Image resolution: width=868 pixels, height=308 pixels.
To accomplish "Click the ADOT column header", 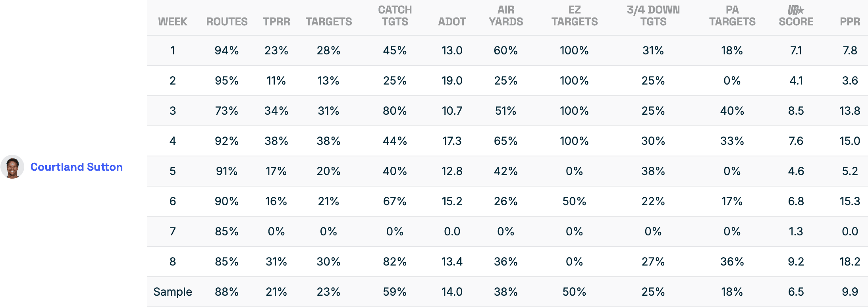I will tap(452, 21).
